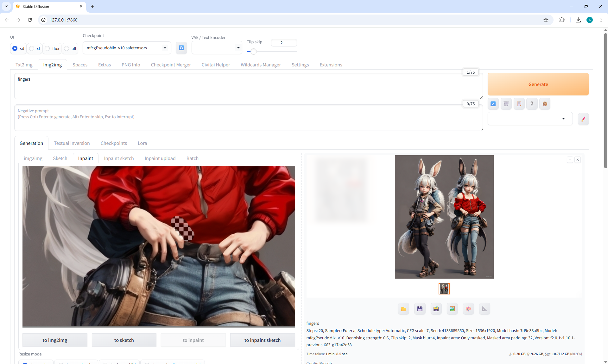This screenshot has height=364, width=608.
Task: Download the output image from gallery corner
Action: pyautogui.click(x=570, y=160)
